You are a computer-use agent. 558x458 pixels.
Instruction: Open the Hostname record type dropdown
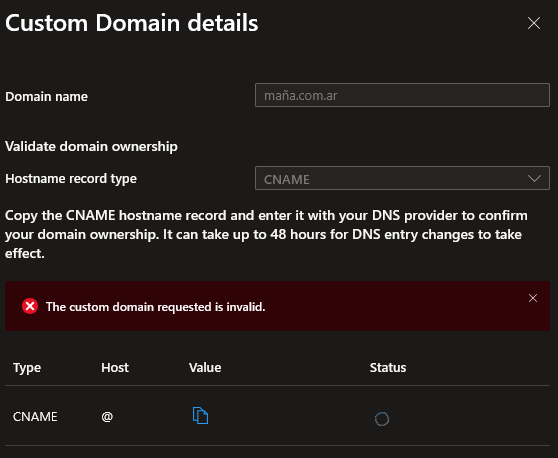point(402,178)
